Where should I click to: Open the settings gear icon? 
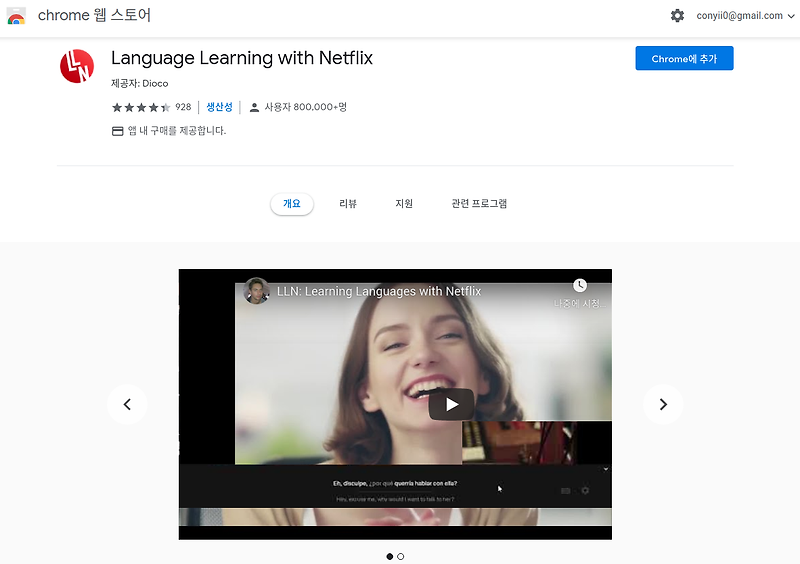click(x=677, y=16)
